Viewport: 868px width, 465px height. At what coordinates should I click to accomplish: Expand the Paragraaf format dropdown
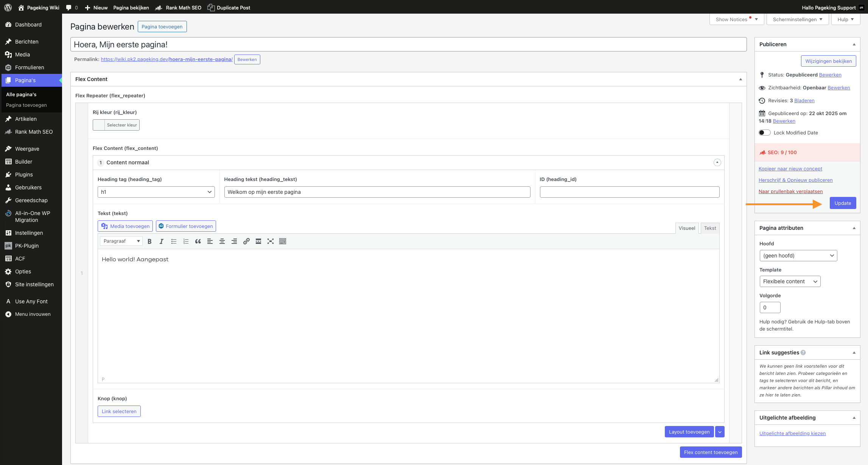(121, 241)
